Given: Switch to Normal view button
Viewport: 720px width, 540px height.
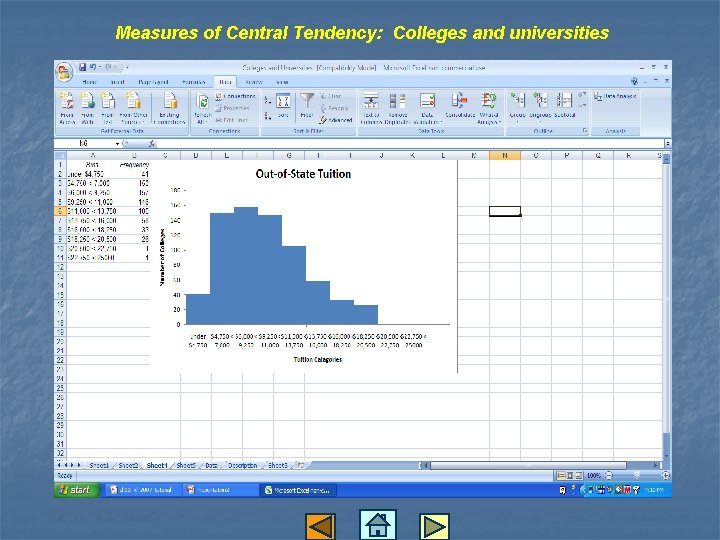Looking at the screenshot, I should click(x=560, y=476).
